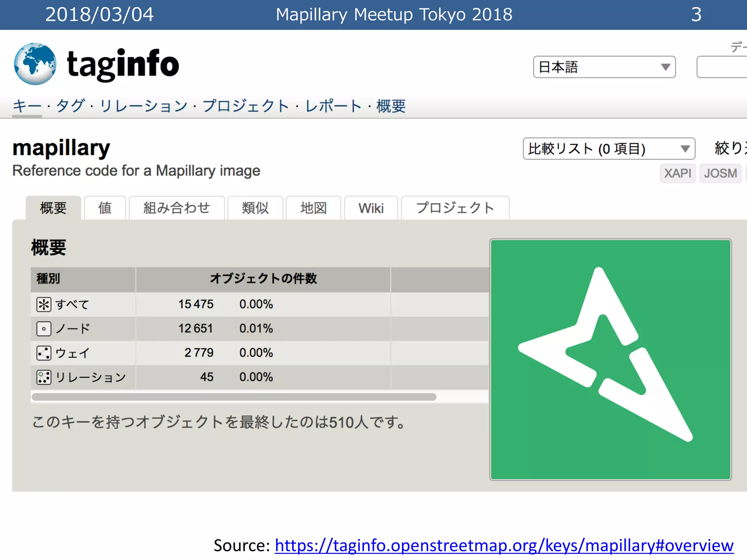Image resolution: width=747 pixels, height=560 pixels.
Task: Click the horizontal scrollbar under the table
Action: click(234, 397)
